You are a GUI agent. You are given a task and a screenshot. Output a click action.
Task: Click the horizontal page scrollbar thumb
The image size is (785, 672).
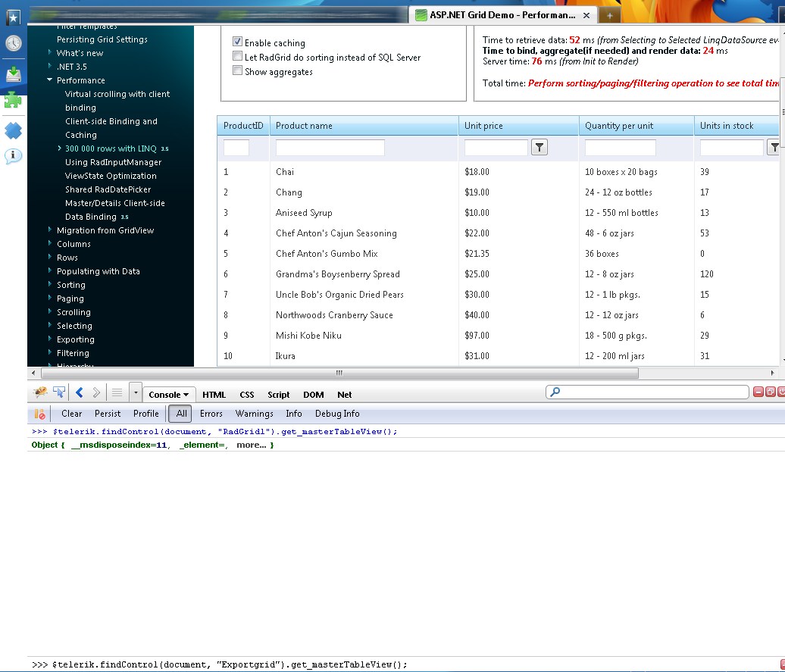click(339, 373)
